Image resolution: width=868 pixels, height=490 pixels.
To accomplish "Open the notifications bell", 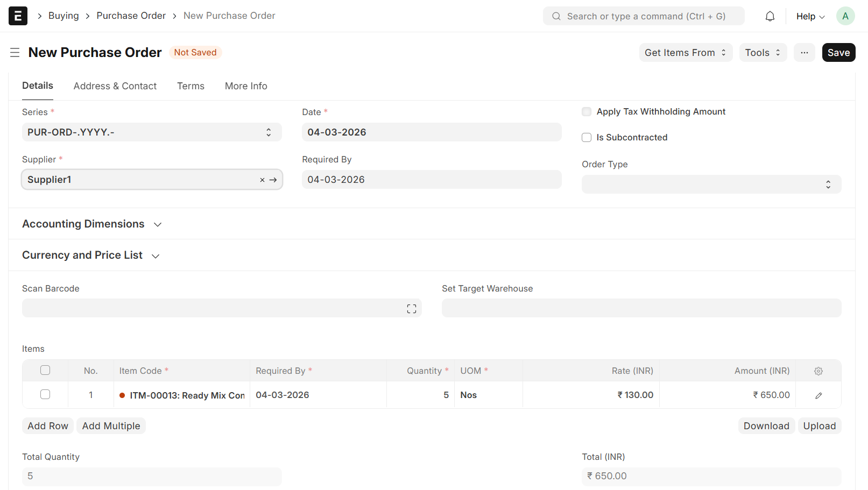I will click(770, 16).
